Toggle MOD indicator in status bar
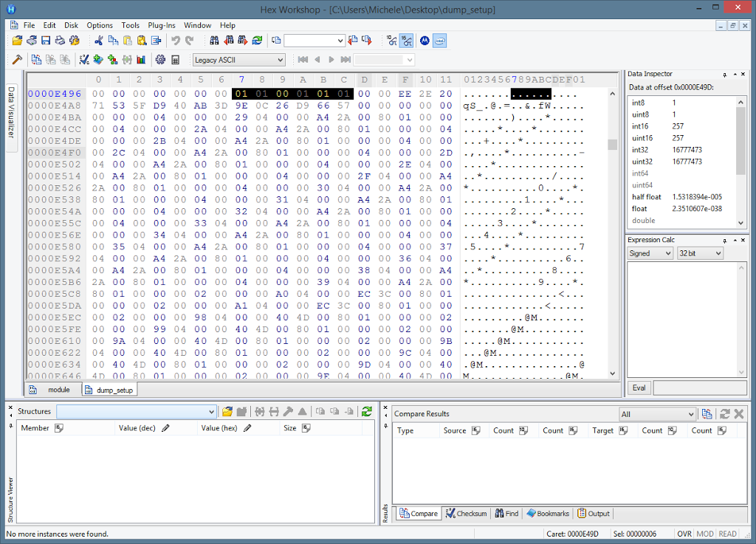Screen dimensions: 756x544 click(705, 534)
